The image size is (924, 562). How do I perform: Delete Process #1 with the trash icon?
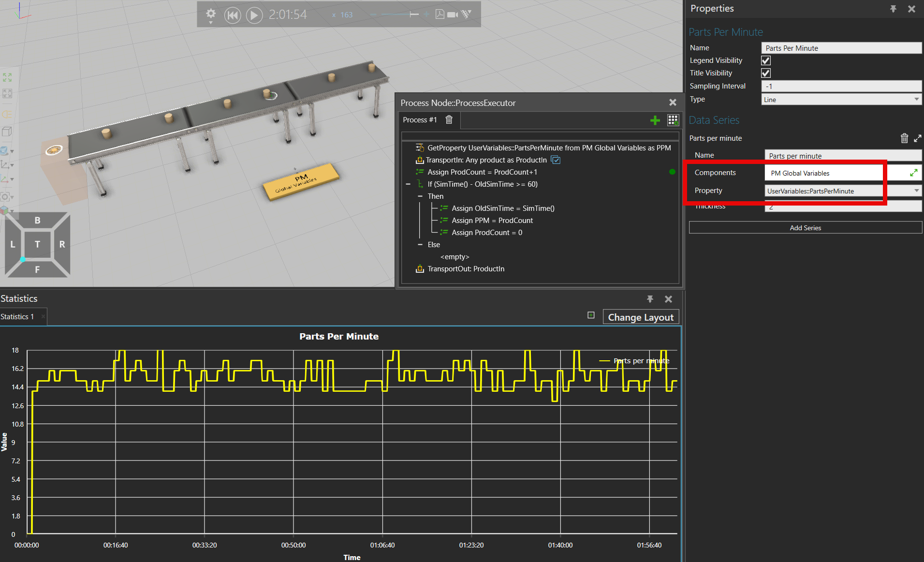coord(449,120)
